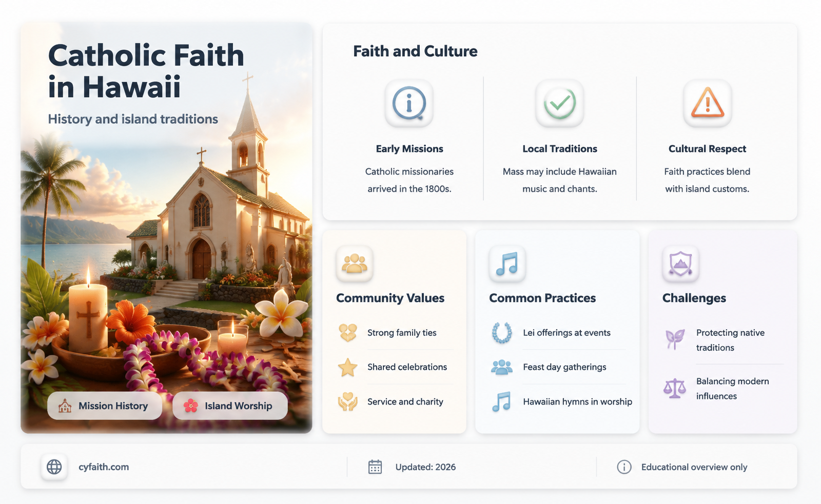The width and height of the screenshot is (821, 504).
Task: Click the Local Traditions heading
Action: click(x=560, y=149)
